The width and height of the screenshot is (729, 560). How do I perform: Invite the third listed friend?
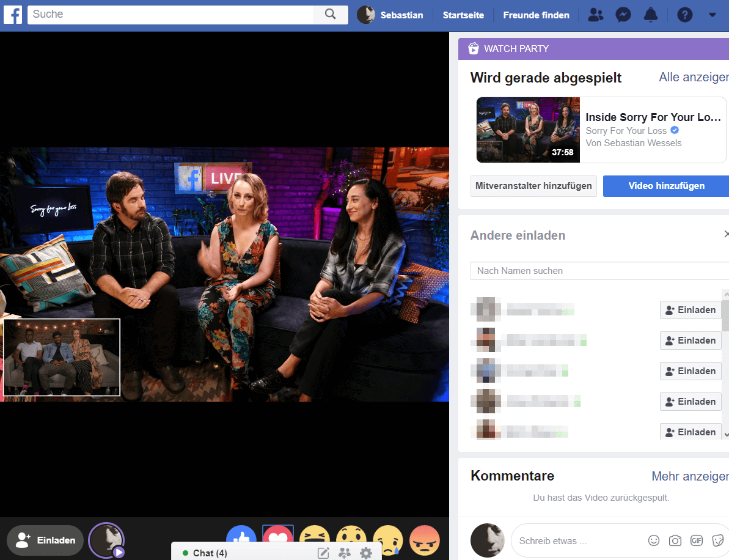[x=691, y=371]
